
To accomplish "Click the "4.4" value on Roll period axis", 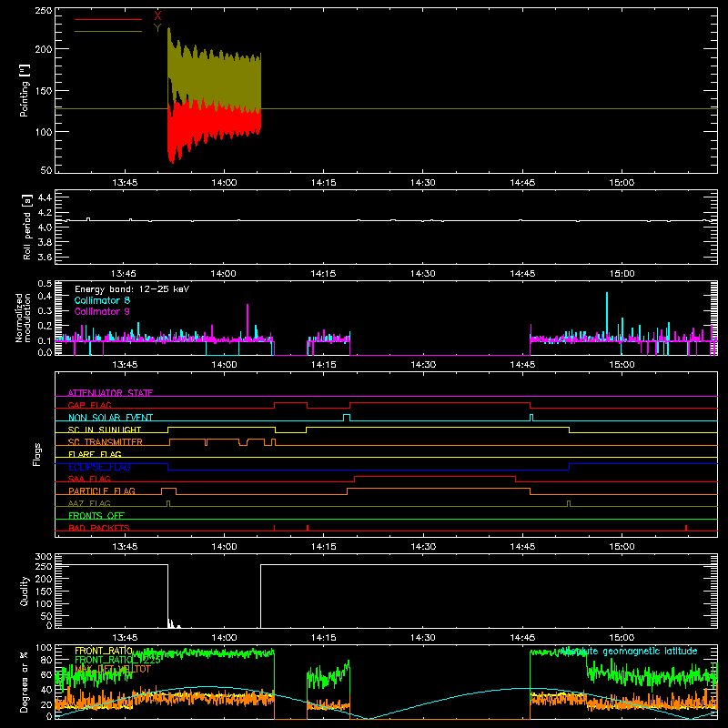I will pos(45,197).
